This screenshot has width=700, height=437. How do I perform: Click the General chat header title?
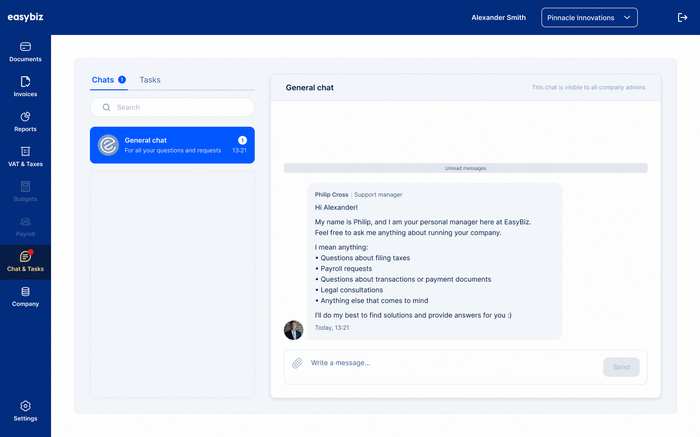(x=310, y=87)
